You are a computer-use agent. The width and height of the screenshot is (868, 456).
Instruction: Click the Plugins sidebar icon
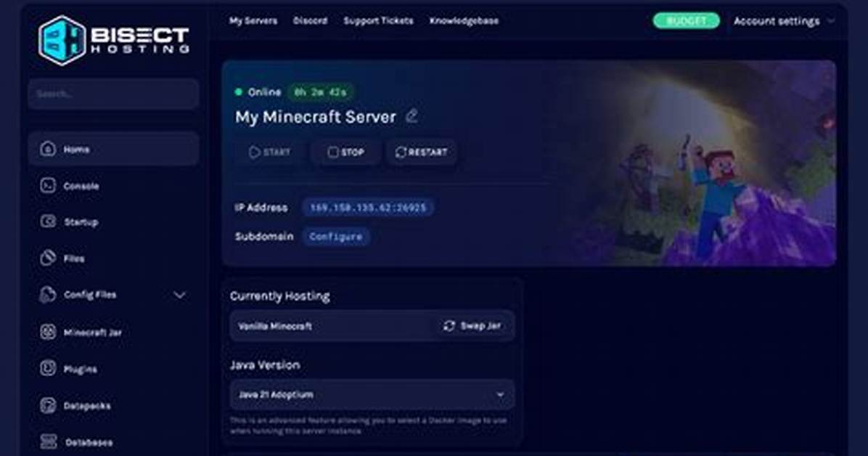pos(48,368)
